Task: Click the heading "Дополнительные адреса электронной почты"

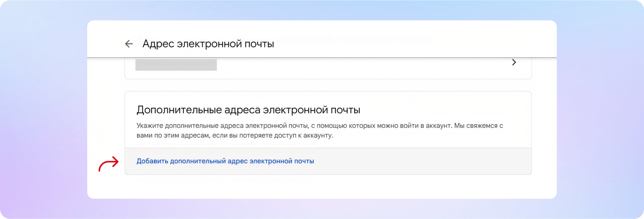Action: pos(248,110)
